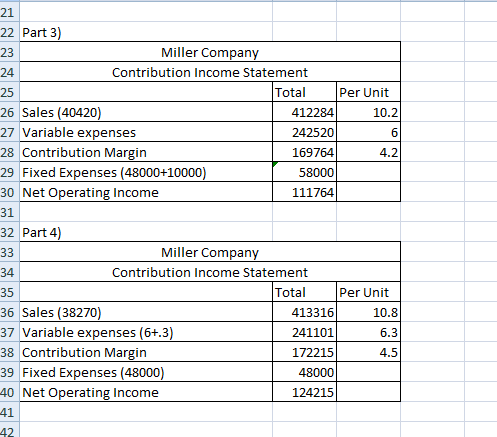
Task: Click the 'Part 4)' cell
Action: 146,232
